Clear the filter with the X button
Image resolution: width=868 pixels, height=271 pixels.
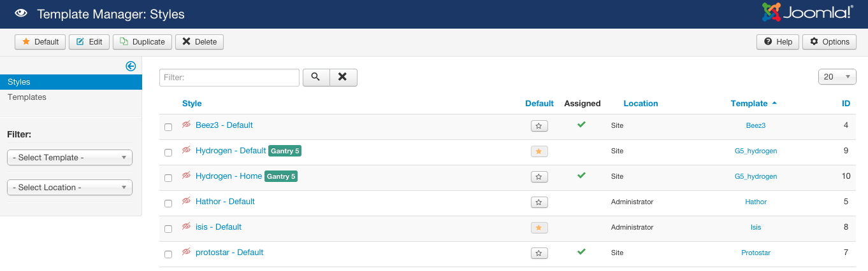[343, 77]
